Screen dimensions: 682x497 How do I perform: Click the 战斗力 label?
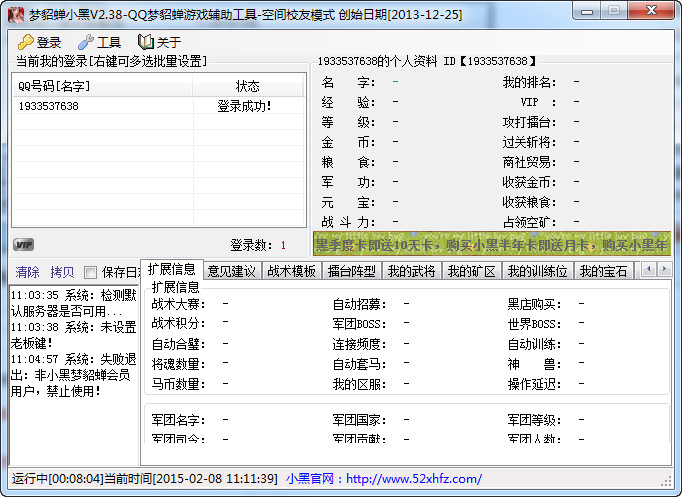click(x=348, y=222)
